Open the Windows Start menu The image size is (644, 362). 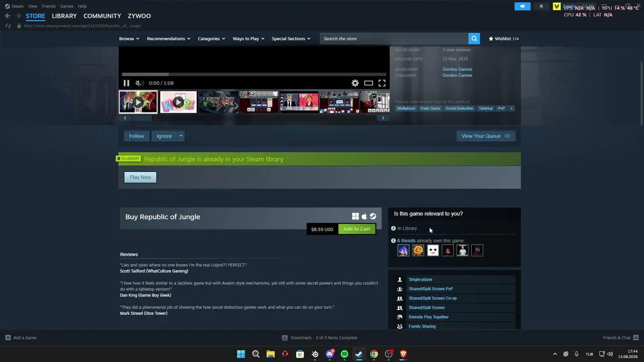[241, 354]
